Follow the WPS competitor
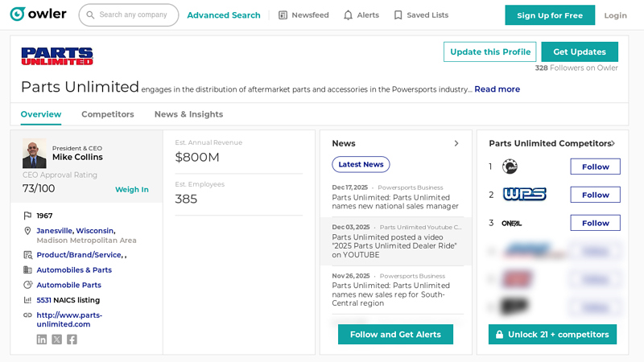644x362 pixels. [x=595, y=195]
